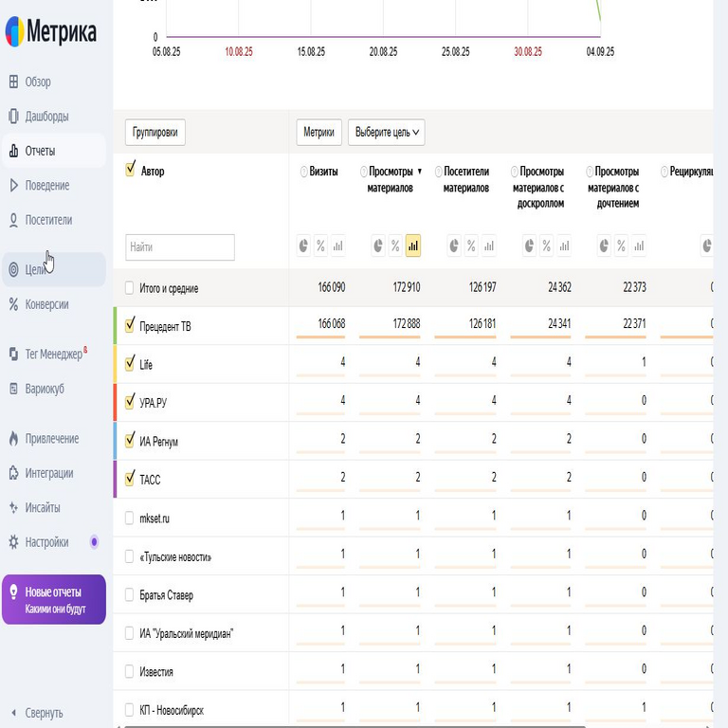The height and width of the screenshot is (728, 728).
Task: Open the Обзор section icon
Action: tap(14, 82)
